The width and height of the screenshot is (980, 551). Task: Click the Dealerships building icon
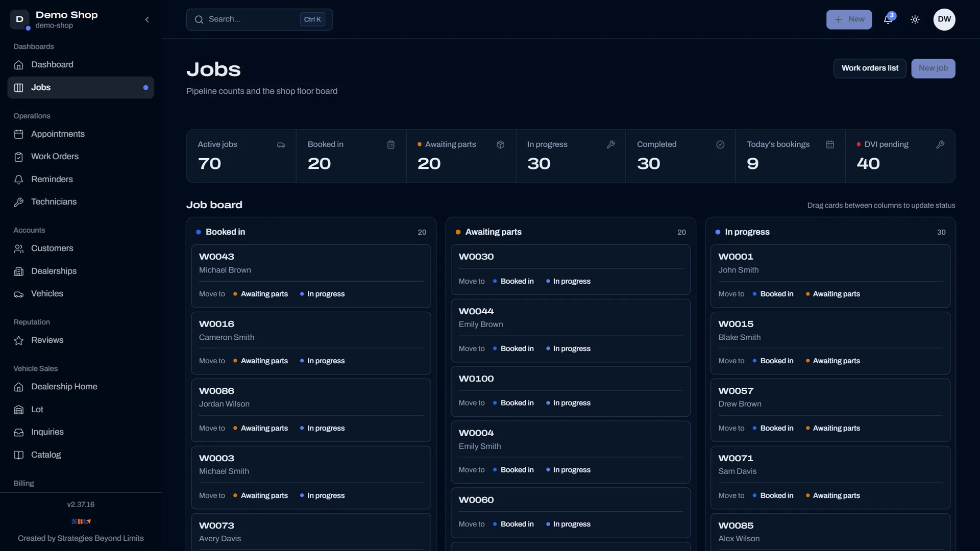tap(19, 271)
